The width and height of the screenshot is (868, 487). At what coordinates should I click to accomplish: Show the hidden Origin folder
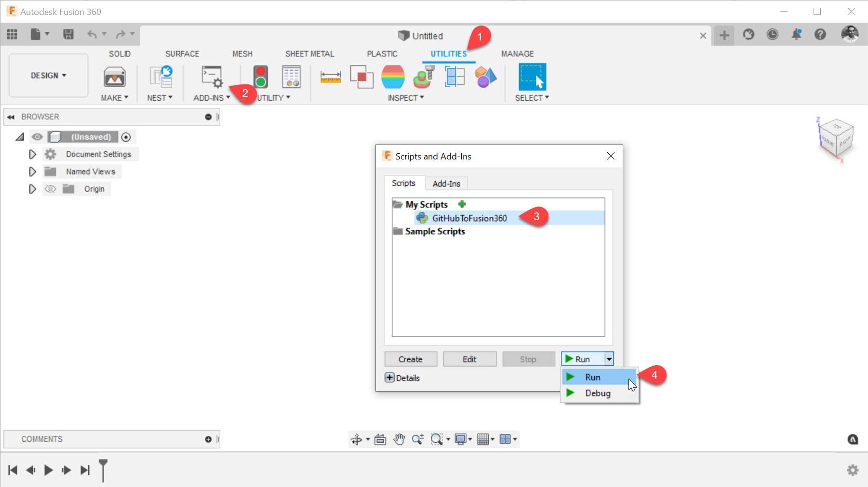[50, 189]
